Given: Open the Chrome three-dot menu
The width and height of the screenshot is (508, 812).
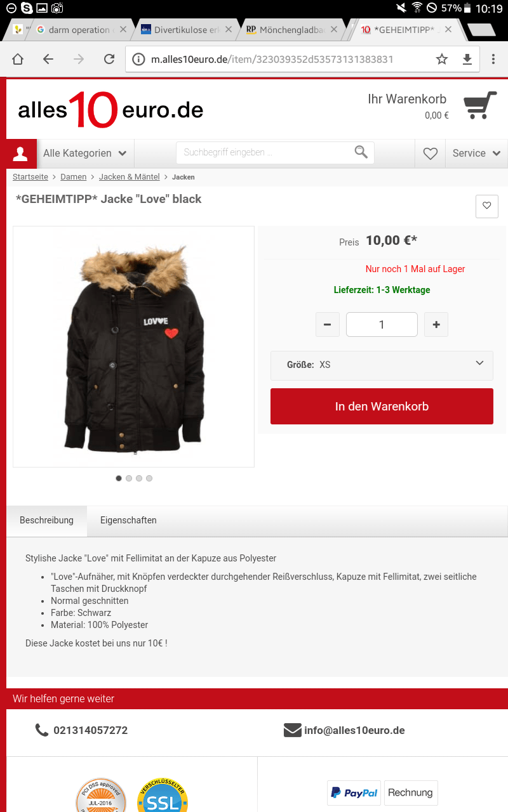Looking at the screenshot, I should 493,59.
